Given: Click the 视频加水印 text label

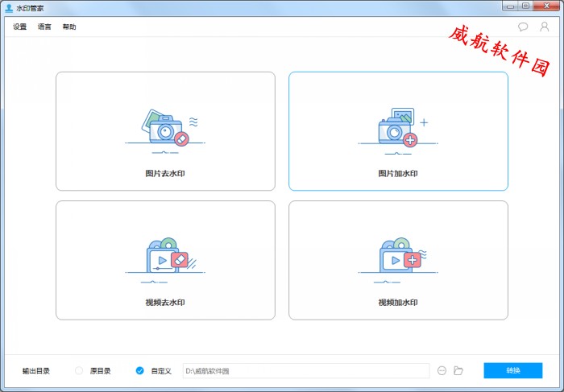Looking at the screenshot, I should click(x=398, y=303).
